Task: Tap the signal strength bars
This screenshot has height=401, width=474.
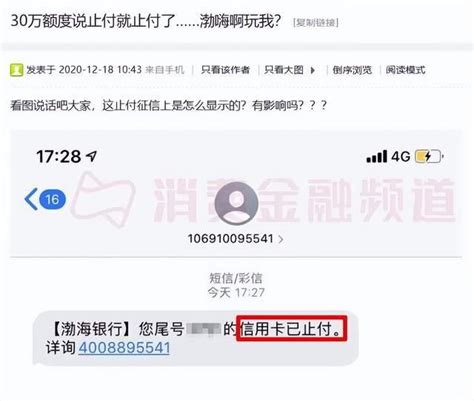Action: tap(377, 156)
